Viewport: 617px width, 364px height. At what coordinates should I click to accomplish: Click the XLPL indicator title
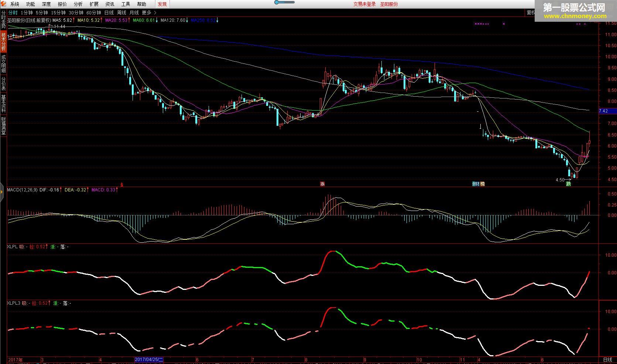[12, 247]
